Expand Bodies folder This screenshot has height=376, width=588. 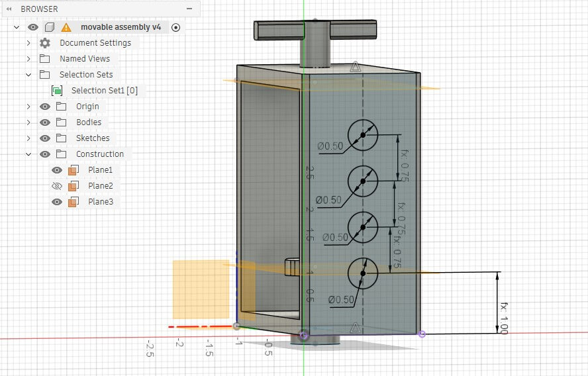[x=28, y=122]
